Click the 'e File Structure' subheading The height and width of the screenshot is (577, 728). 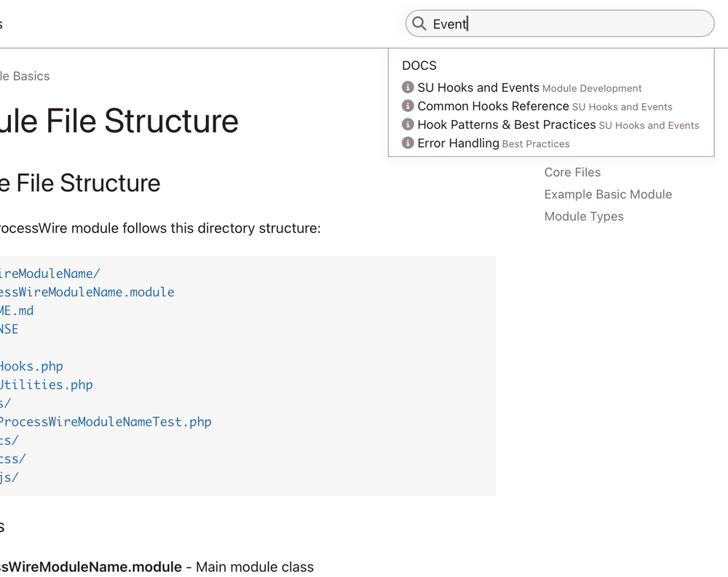coord(80,183)
